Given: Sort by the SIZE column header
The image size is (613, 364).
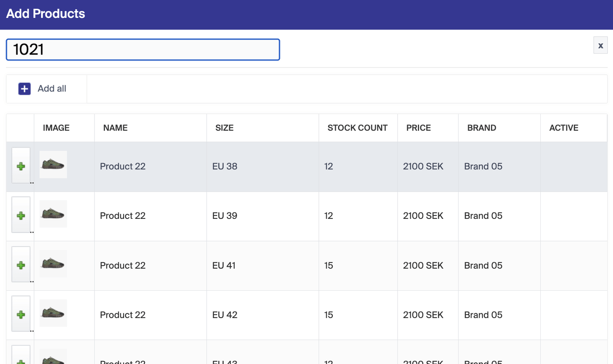Looking at the screenshot, I should click(224, 128).
